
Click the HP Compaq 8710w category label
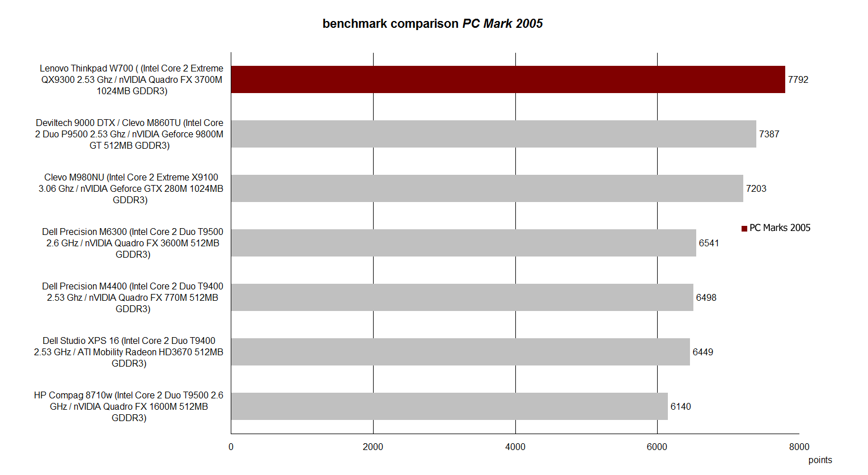click(129, 406)
